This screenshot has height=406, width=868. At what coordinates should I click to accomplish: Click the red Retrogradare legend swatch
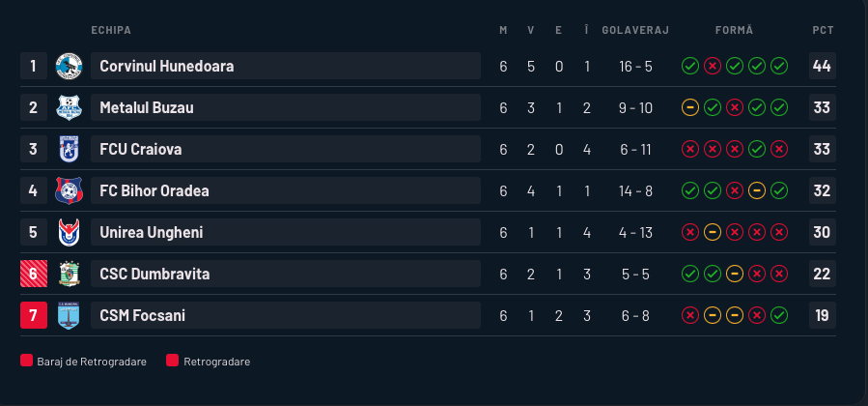pos(173,362)
